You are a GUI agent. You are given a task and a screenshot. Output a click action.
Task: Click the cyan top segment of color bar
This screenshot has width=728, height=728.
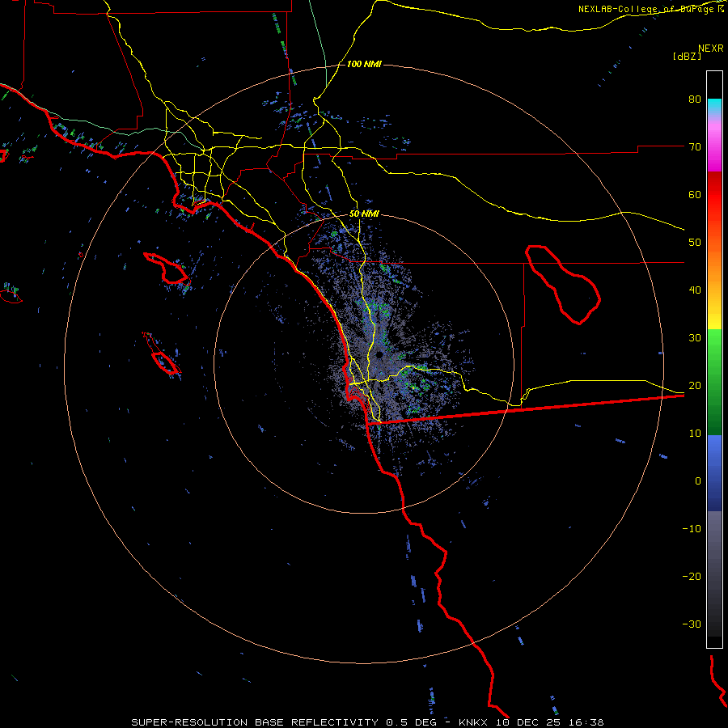[714, 105]
